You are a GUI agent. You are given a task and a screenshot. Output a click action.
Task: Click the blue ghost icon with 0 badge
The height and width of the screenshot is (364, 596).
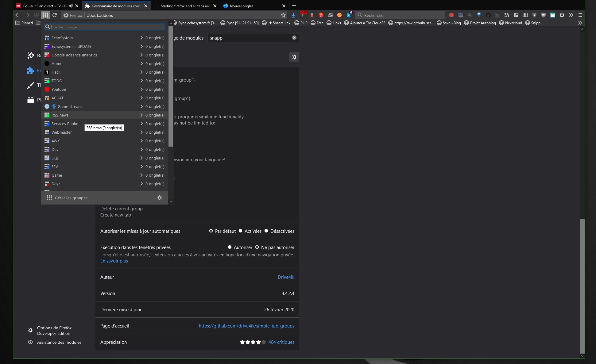(x=349, y=15)
